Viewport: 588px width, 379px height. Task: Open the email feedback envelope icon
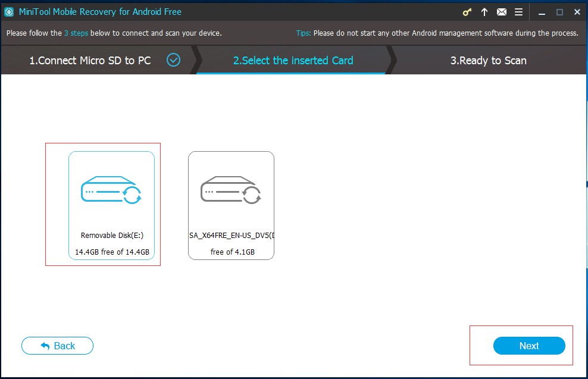point(502,12)
